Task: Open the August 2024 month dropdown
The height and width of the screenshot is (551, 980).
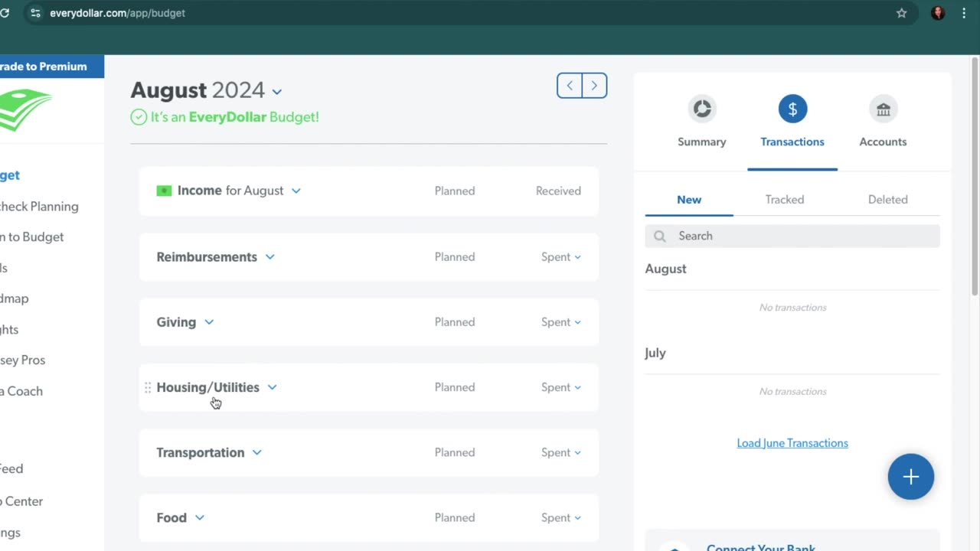Action: point(276,92)
